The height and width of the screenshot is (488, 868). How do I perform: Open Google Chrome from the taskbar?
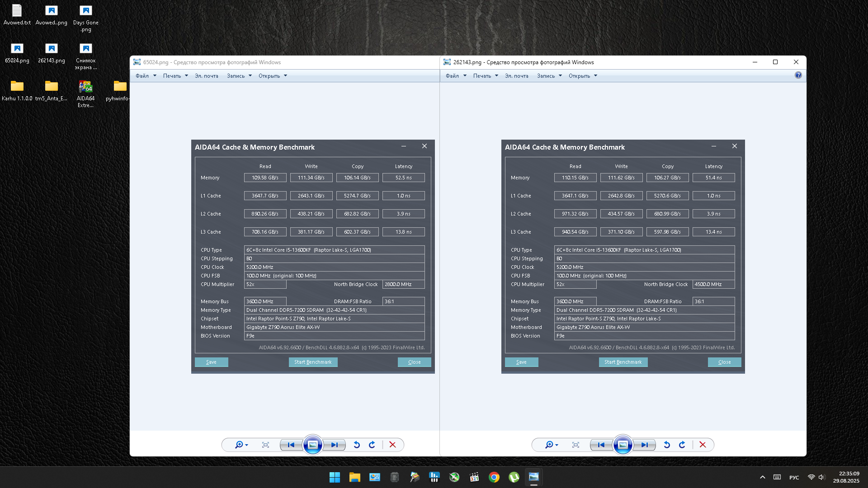pyautogui.click(x=494, y=477)
